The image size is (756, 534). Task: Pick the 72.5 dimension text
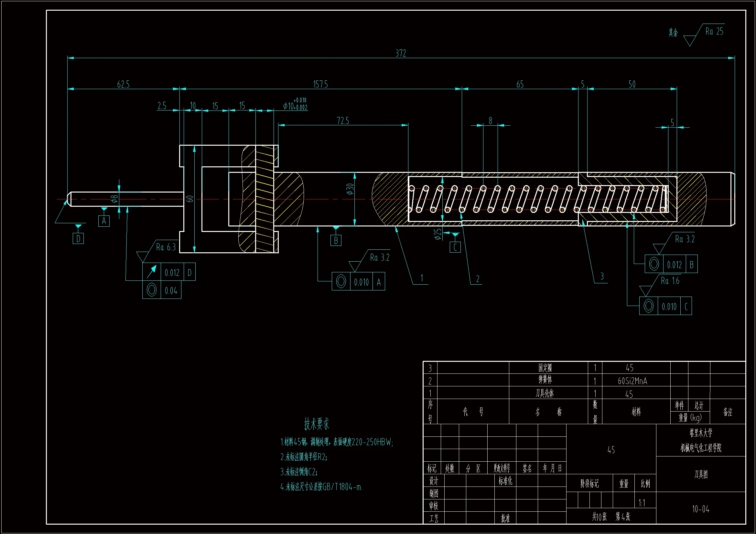point(343,121)
